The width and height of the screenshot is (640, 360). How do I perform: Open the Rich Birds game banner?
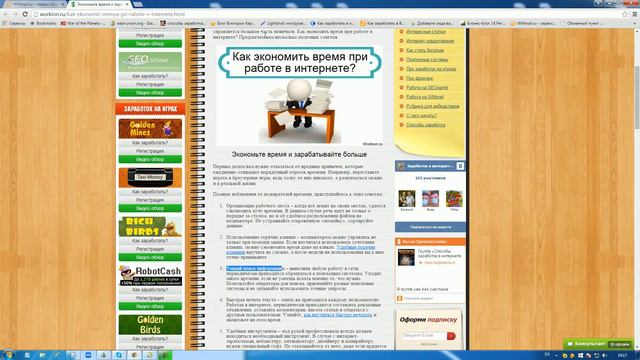click(150, 227)
